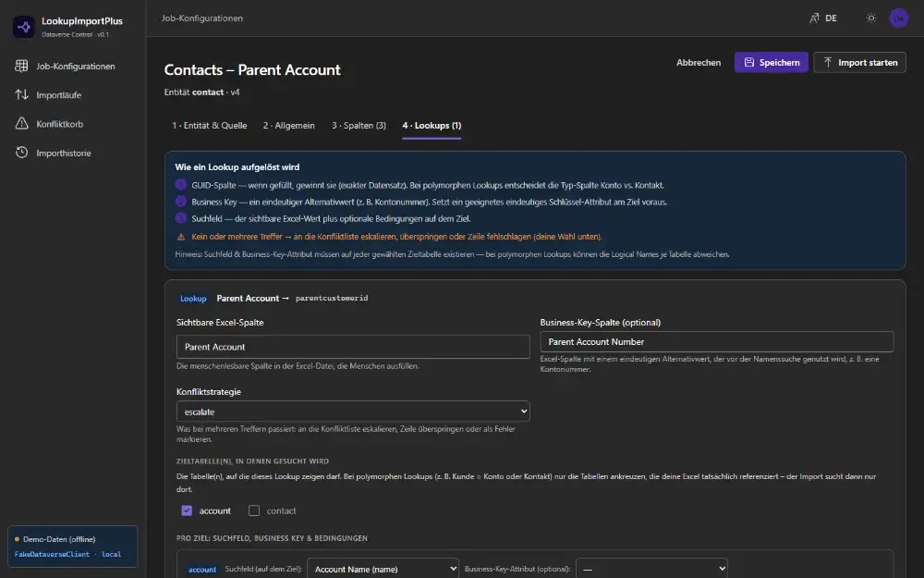Click the Wie ein Lookup aufgelöst wird heading

tap(237, 166)
